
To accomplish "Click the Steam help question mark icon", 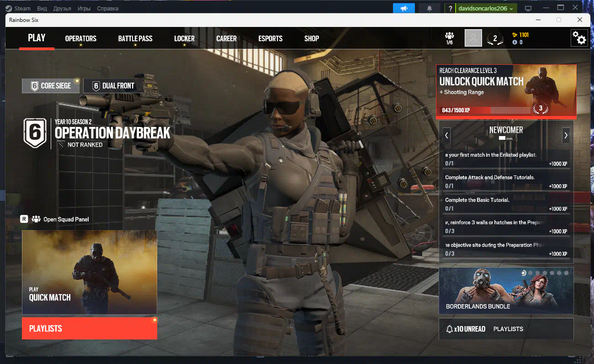I will 451,8.
